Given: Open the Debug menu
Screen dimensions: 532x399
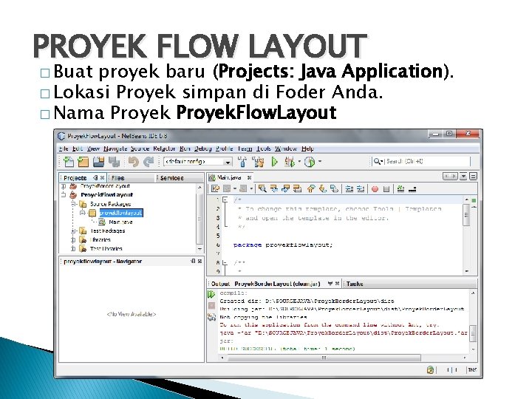Looking at the screenshot, I should [x=203, y=149].
